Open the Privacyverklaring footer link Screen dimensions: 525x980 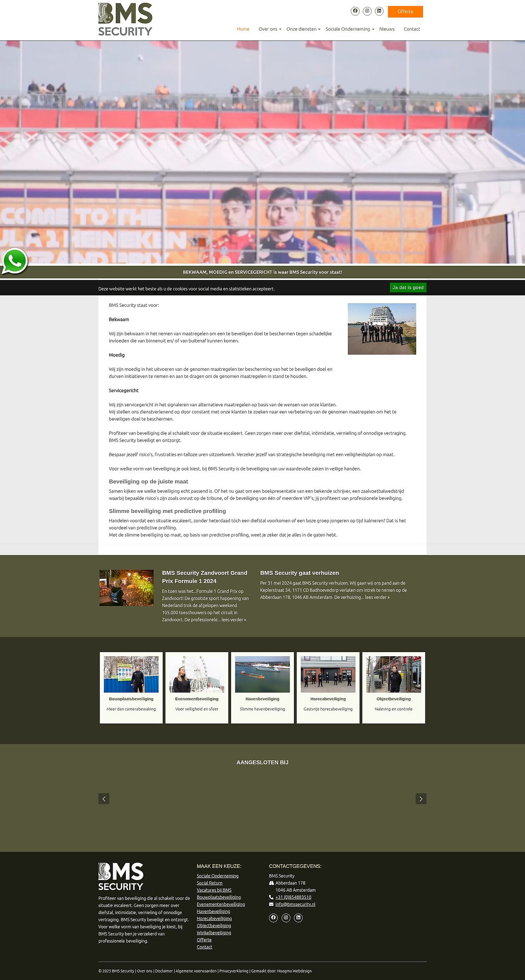tap(234, 971)
